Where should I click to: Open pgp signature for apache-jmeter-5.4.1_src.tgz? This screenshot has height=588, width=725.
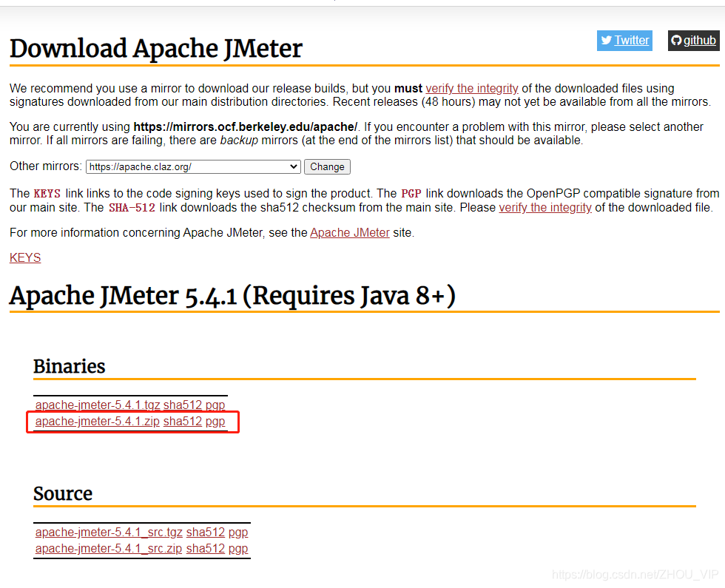pyautogui.click(x=238, y=532)
